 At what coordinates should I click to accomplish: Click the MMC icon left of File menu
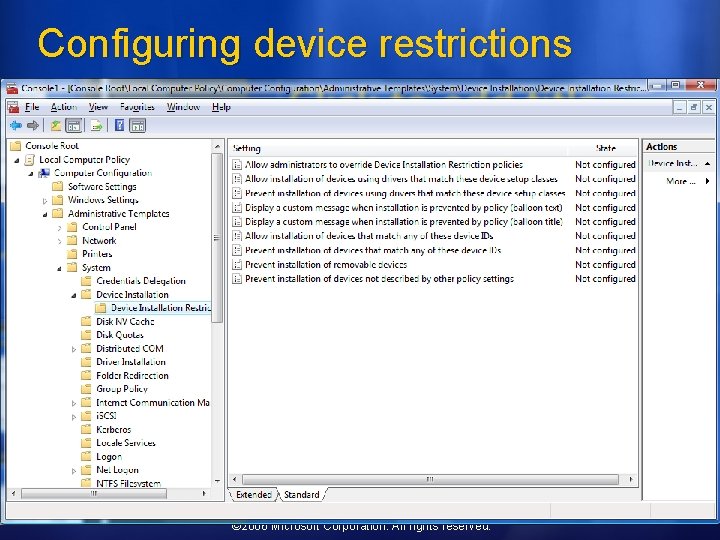[14, 107]
